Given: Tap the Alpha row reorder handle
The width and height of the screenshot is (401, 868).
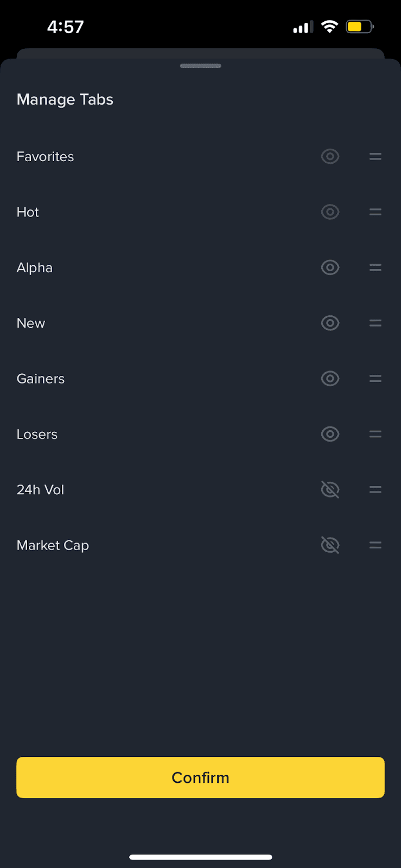Looking at the screenshot, I should pyautogui.click(x=375, y=267).
